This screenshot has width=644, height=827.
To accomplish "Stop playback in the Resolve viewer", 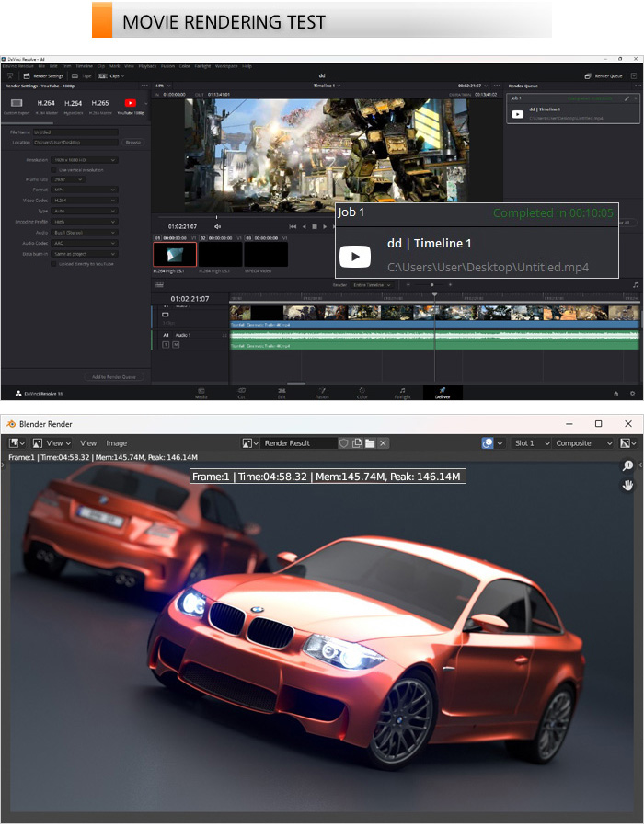I will pos(315,227).
